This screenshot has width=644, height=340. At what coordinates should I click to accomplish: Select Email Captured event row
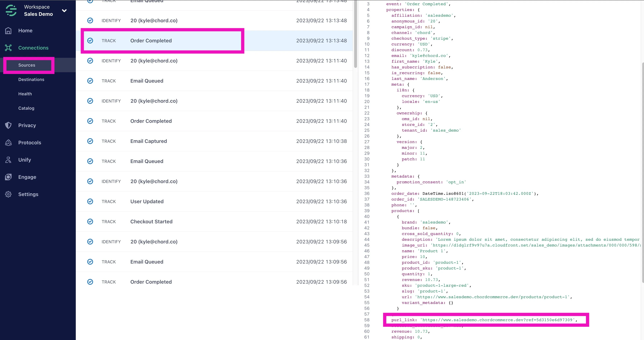click(x=214, y=141)
